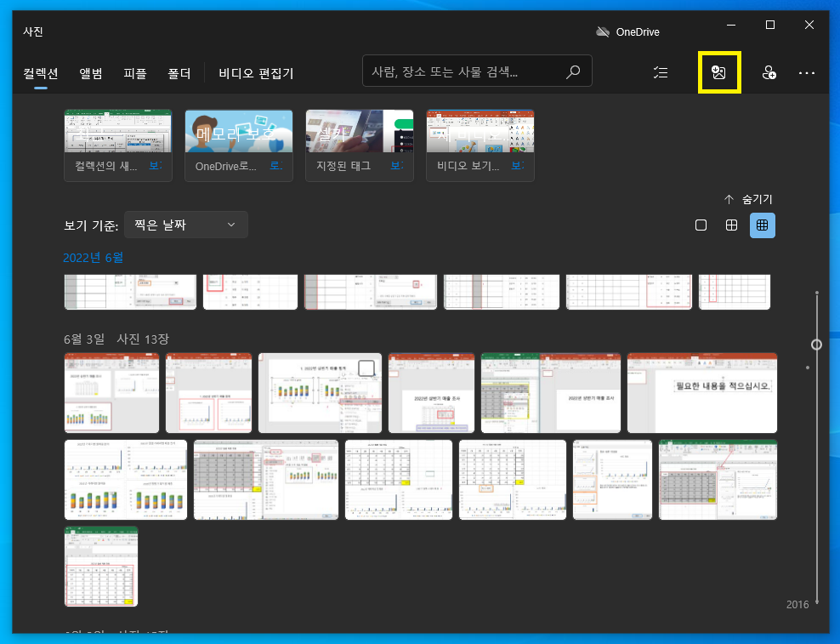The width and height of the screenshot is (840, 644).
Task: Click 보기 link on 비디오 보기 card
Action: (x=518, y=166)
